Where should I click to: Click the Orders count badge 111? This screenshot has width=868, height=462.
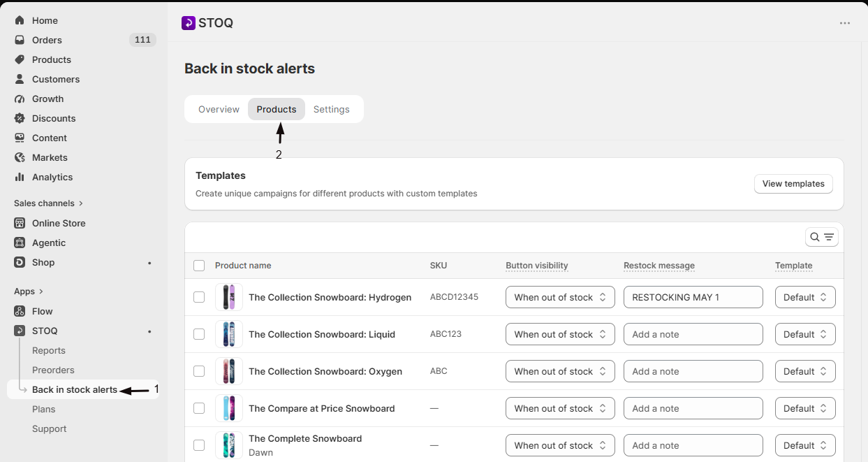pos(142,40)
